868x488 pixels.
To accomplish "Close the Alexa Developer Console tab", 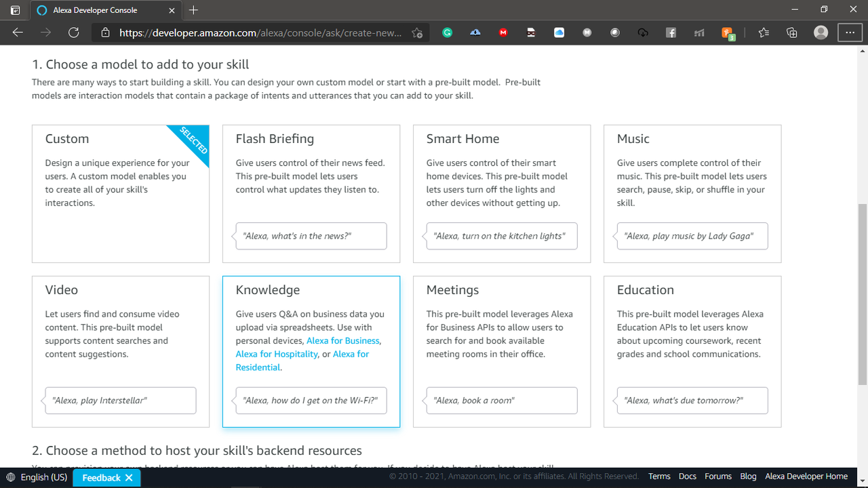I will tap(172, 10).
